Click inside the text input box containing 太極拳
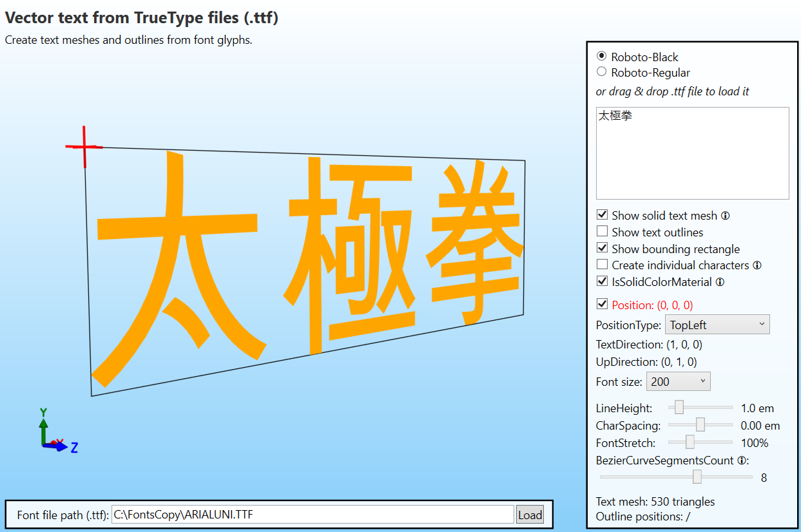Viewport: 801px width, 532px height. [x=693, y=153]
